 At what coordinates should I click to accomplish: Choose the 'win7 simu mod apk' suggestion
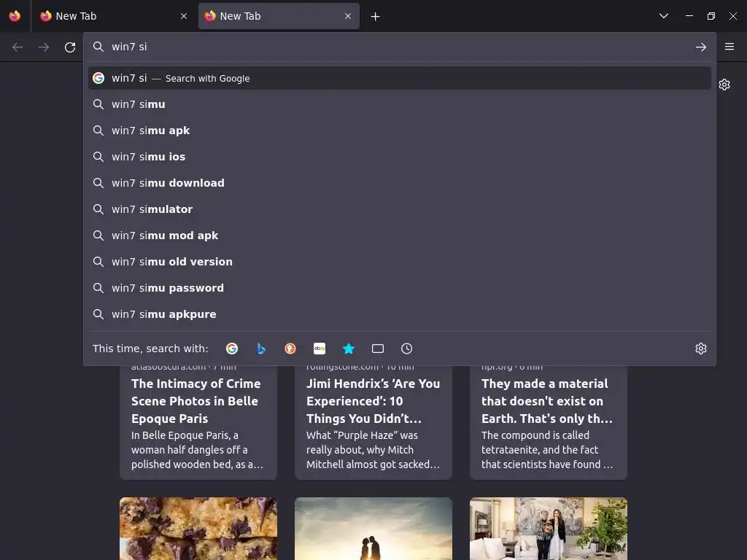point(400,236)
